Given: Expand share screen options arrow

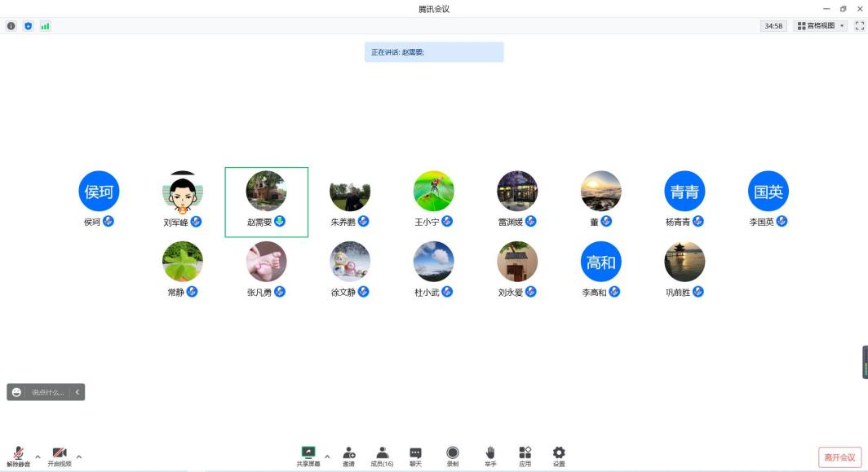Looking at the screenshot, I should 327,456.
